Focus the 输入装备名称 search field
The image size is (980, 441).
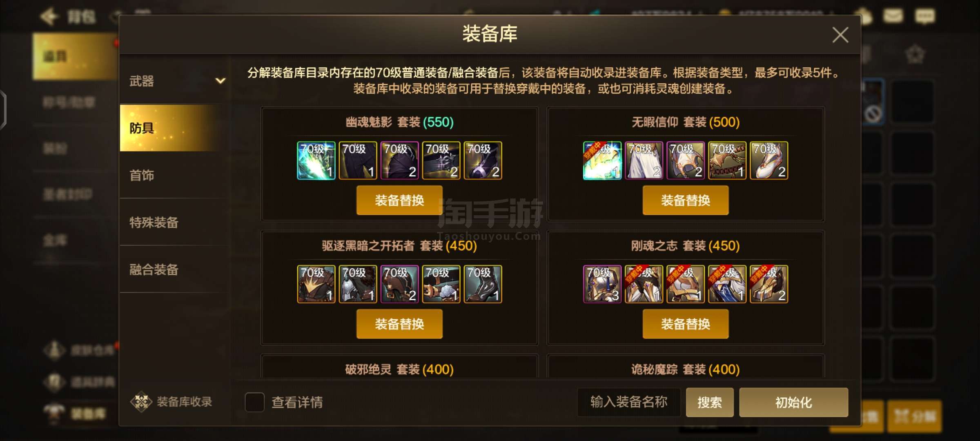pyautogui.click(x=629, y=402)
